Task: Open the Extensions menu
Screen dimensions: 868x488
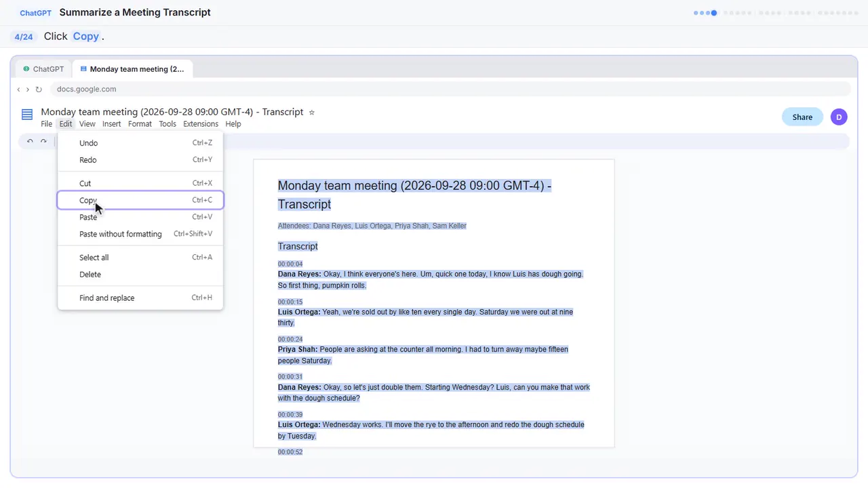Action: 201,124
